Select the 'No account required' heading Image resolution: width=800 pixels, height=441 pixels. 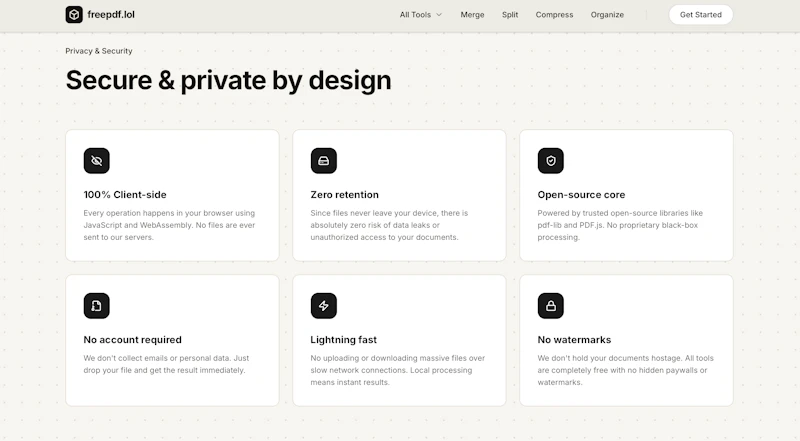[x=133, y=339]
